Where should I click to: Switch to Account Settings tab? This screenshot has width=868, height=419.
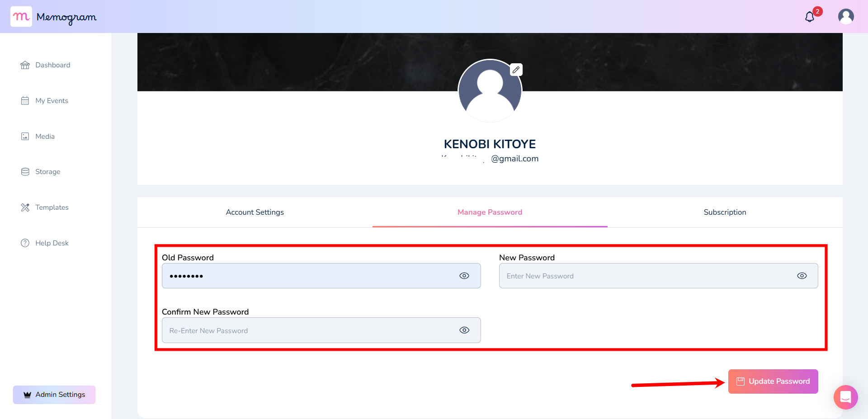[255, 212]
